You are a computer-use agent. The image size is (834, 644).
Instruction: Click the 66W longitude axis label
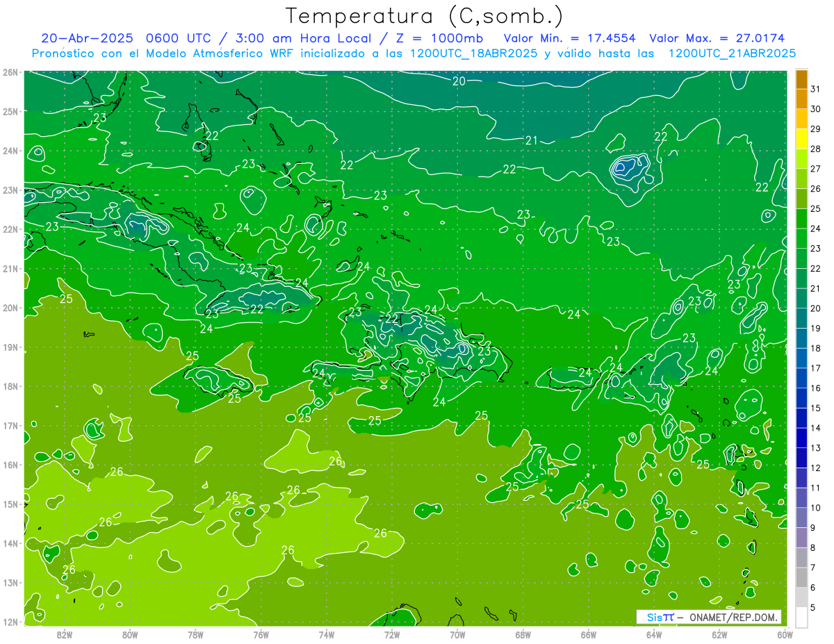pos(589,634)
